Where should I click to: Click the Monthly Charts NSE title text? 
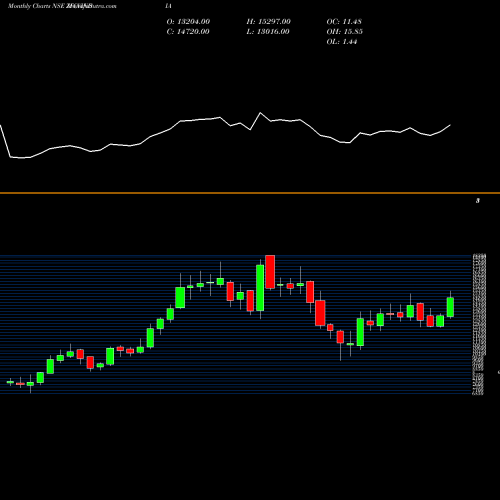(37, 6)
